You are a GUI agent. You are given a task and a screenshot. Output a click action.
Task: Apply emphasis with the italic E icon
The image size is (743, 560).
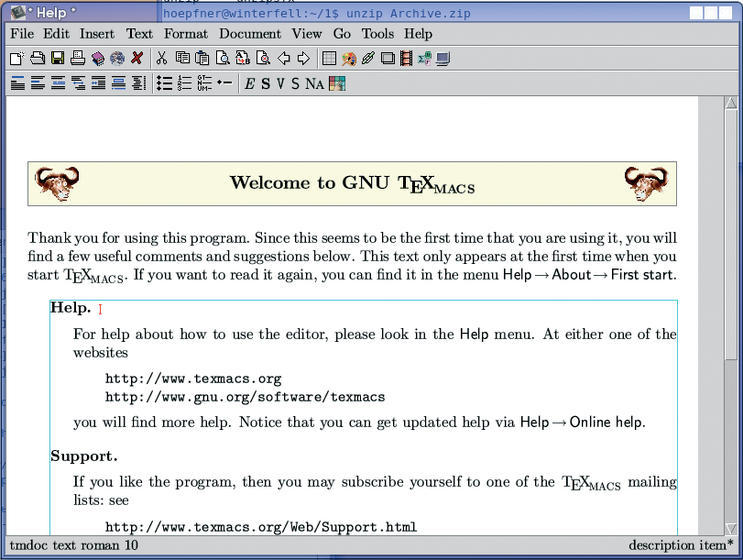(250, 84)
